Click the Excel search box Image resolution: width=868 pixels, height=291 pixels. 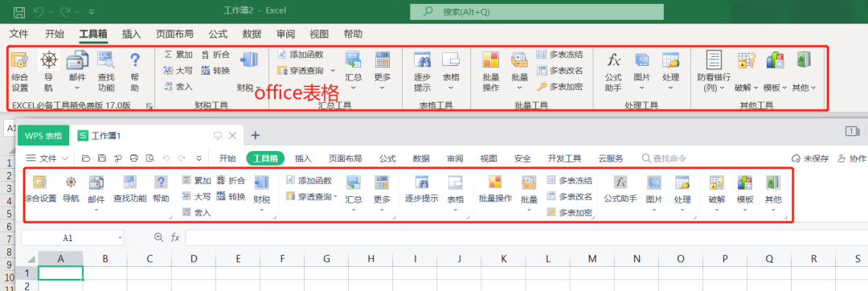[x=536, y=11]
